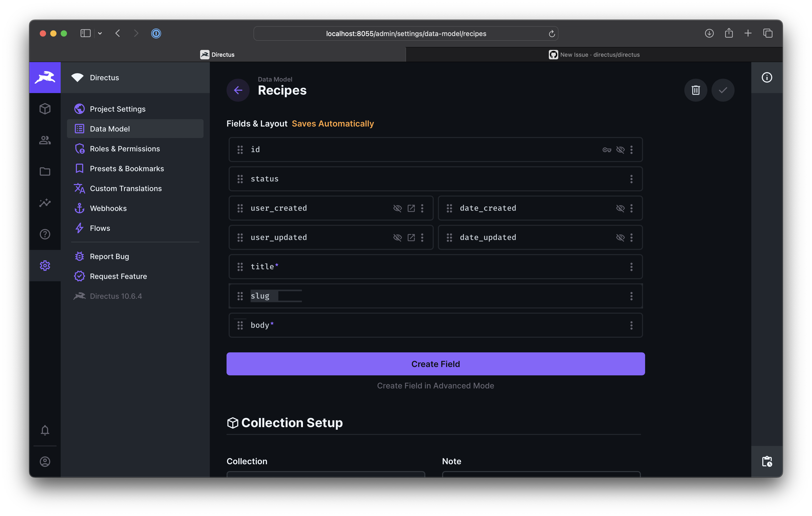Open the notifications bell in sidebar

click(45, 430)
